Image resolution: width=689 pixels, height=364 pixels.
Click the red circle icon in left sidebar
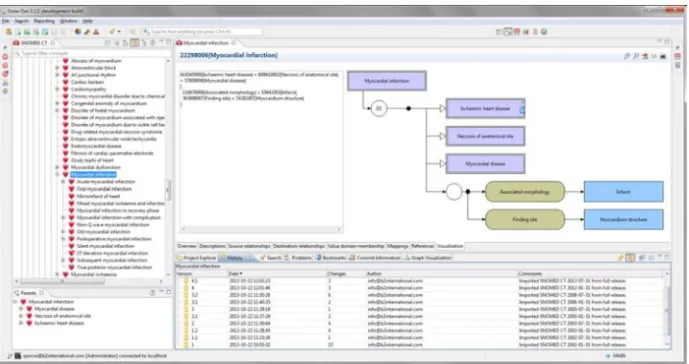[5, 57]
